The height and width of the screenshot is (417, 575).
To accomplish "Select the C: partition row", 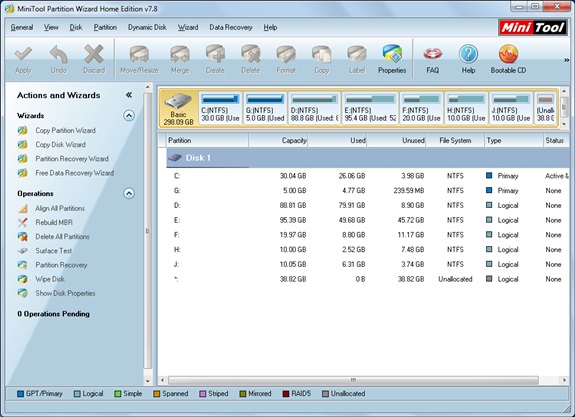I will (x=368, y=176).
